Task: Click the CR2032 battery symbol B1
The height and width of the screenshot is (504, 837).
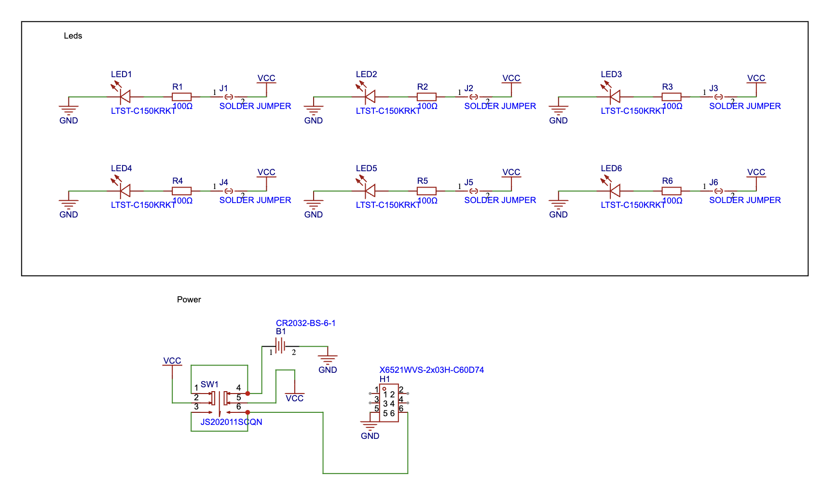Action: [281, 346]
